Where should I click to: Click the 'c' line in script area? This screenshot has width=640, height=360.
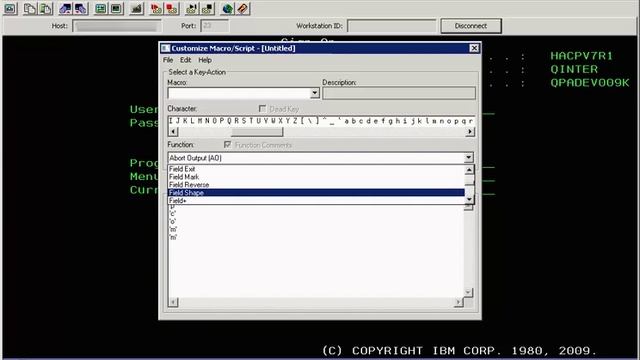pyautogui.click(x=173, y=214)
